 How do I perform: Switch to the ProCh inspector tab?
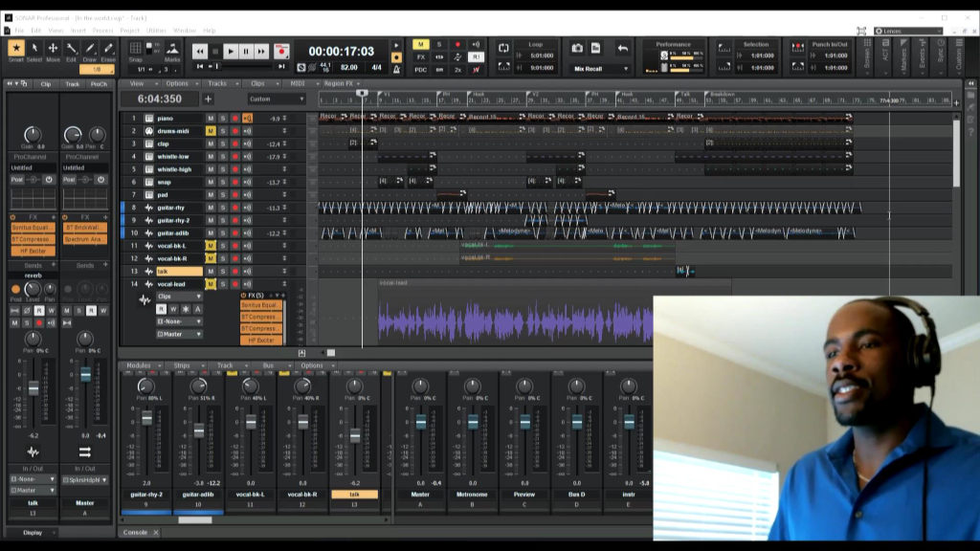coord(99,84)
